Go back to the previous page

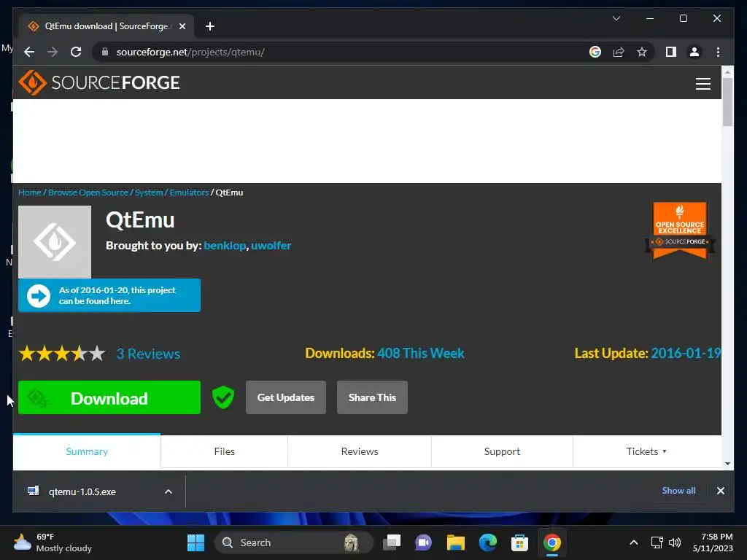pos(29,52)
